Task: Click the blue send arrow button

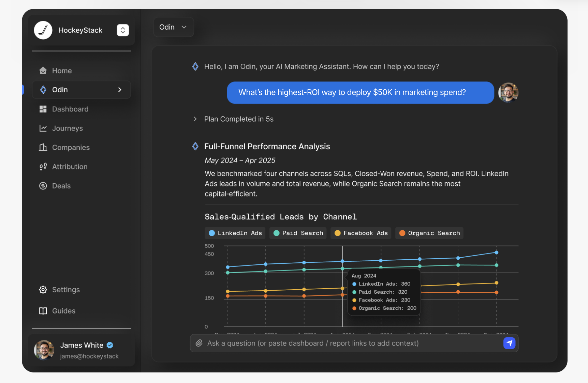Action: click(x=509, y=343)
